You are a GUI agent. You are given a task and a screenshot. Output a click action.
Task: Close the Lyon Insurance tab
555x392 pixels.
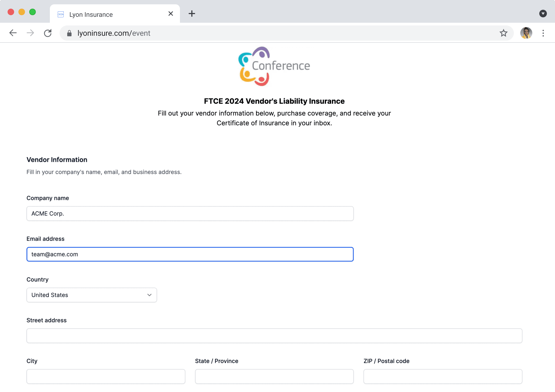coord(170,14)
